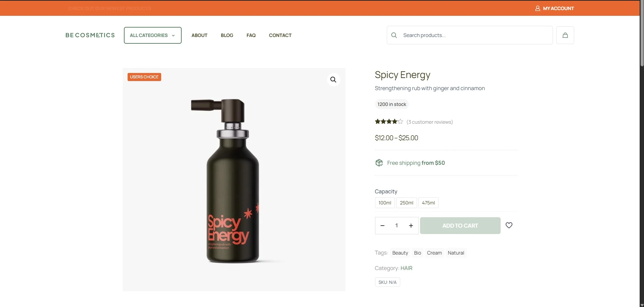Viewport: 644px width, 307px height.
Task: Click the My Account user icon
Action: coord(538,8)
